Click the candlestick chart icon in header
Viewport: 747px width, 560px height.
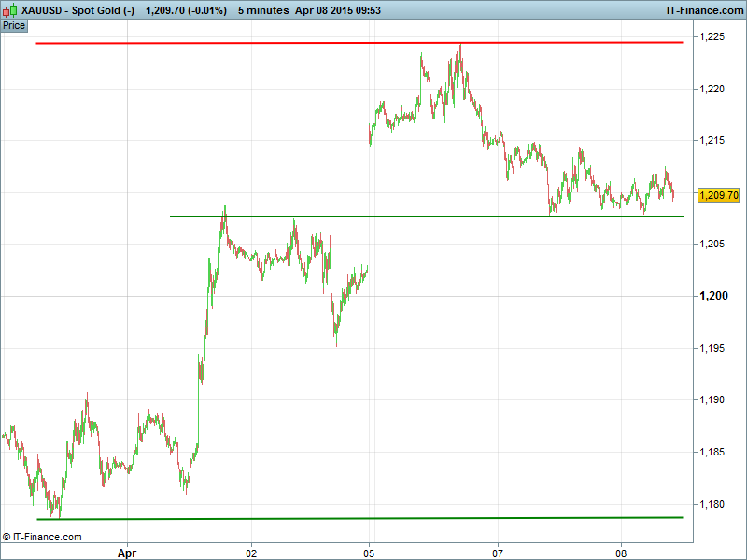(x=10, y=10)
